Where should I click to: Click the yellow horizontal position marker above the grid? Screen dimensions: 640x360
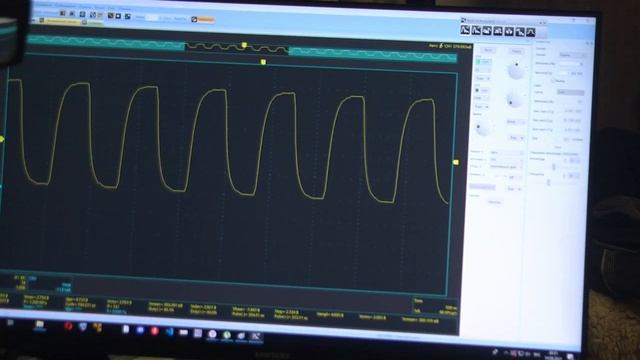(x=263, y=62)
